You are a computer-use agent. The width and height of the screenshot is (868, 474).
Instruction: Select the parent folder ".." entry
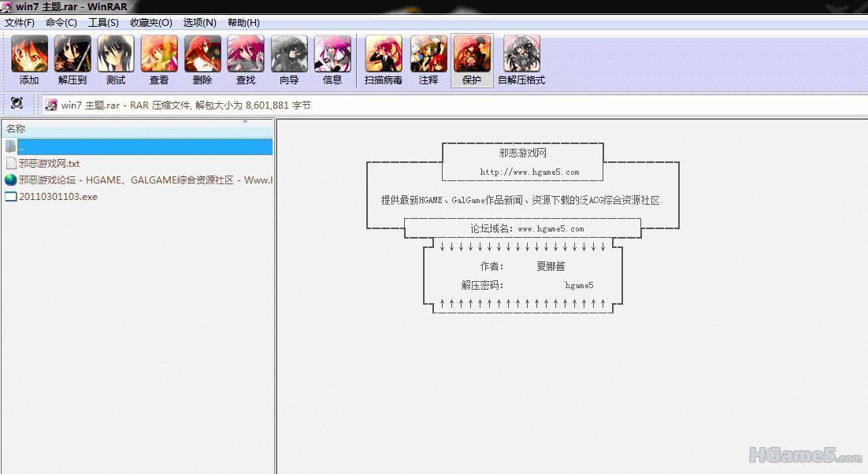click(21, 147)
